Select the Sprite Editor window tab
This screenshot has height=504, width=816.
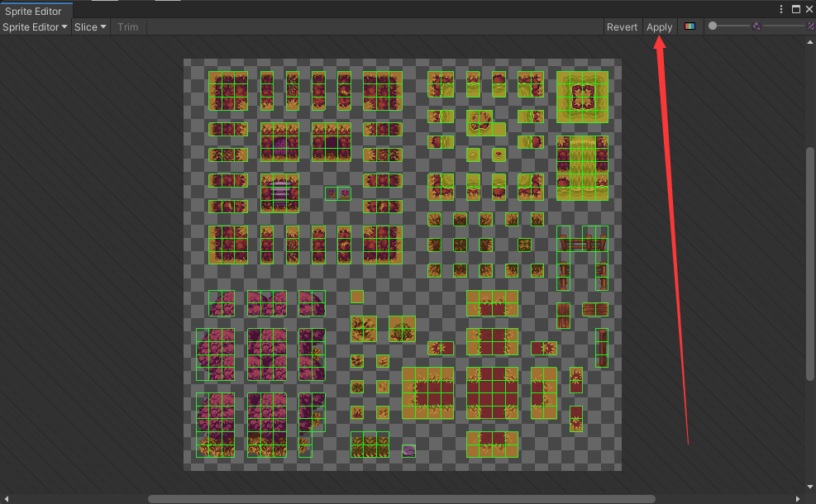click(x=33, y=11)
